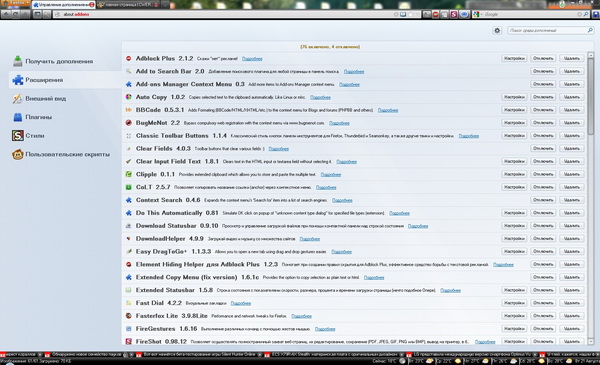This screenshot has height=365, width=600.
Task: Switch to the second browser tab
Action: tap(127, 5)
